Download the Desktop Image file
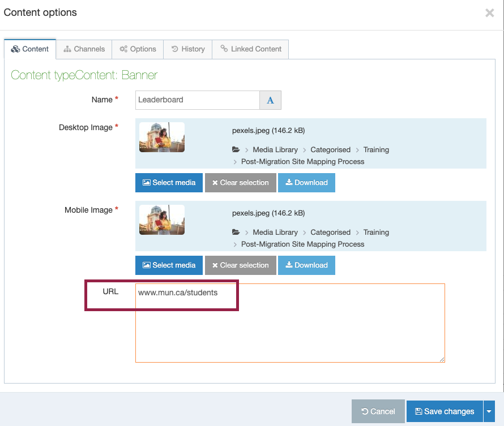This screenshot has height=426, width=504. click(x=306, y=183)
